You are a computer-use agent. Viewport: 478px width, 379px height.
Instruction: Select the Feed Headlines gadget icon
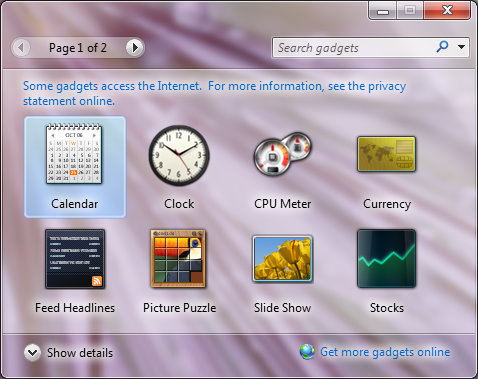point(75,259)
